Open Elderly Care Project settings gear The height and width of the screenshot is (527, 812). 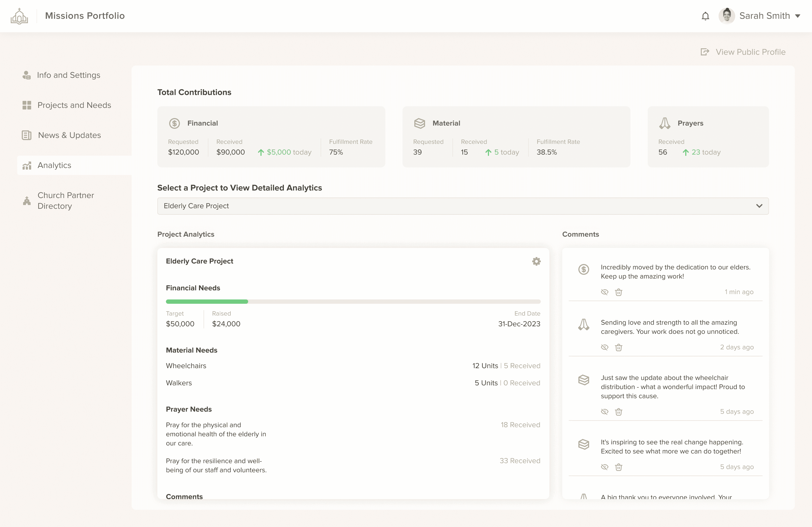[536, 261]
